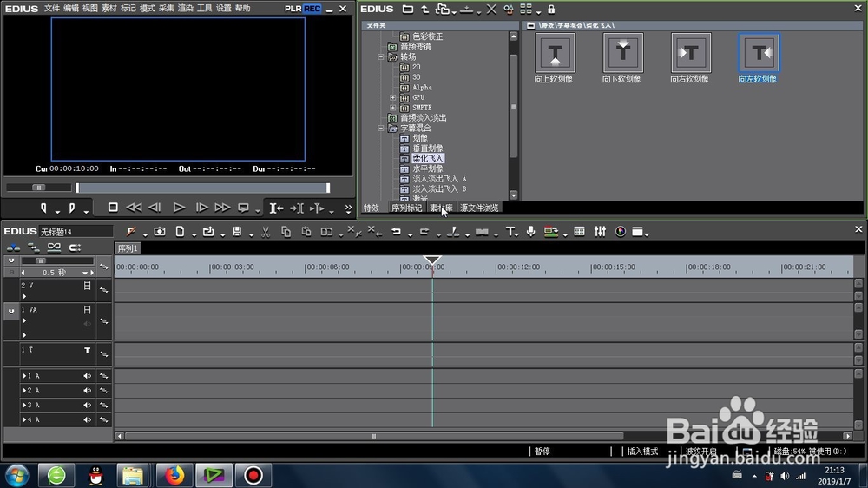Click the Fast forward button
868x488 pixels.
coord(222,208)
